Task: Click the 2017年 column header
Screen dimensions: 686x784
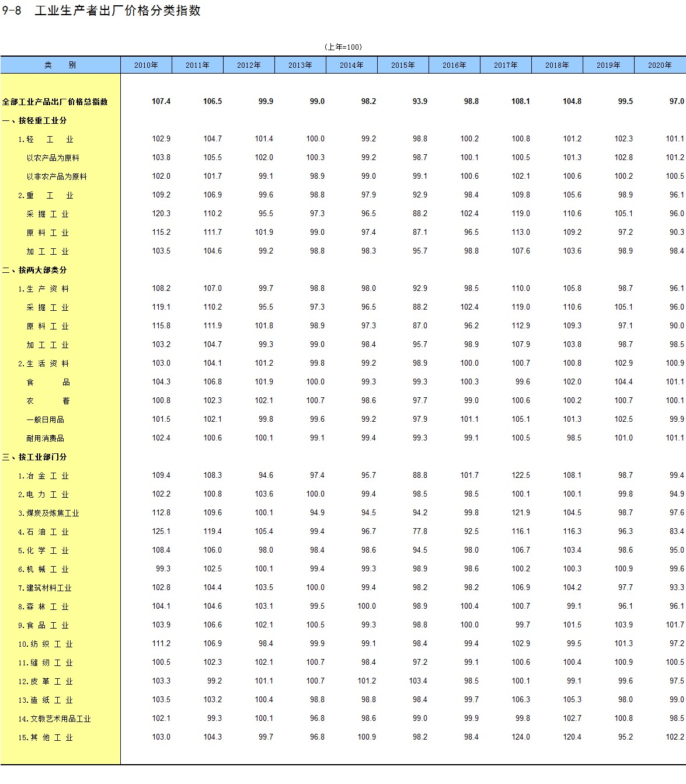Action: point(506,65)
